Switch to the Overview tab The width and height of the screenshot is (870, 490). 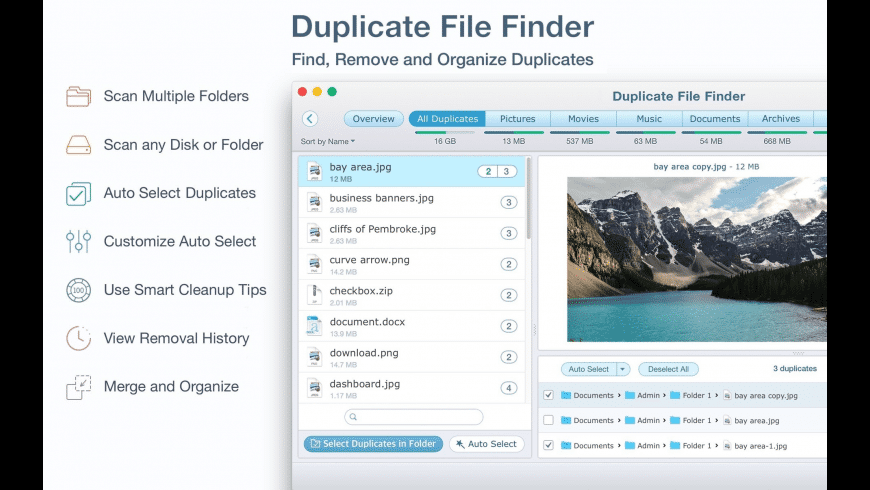coord(373,119)
